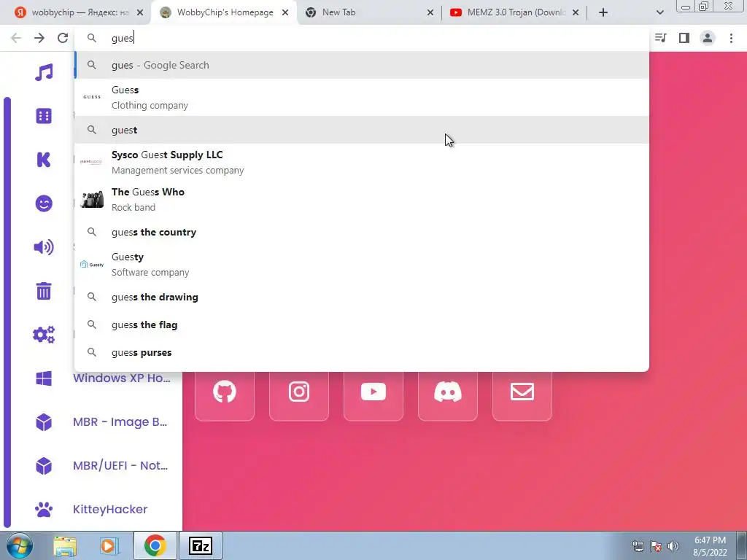Select 'guess the flag' suggestion
The image size is (747, 560).
pos(362,324)
